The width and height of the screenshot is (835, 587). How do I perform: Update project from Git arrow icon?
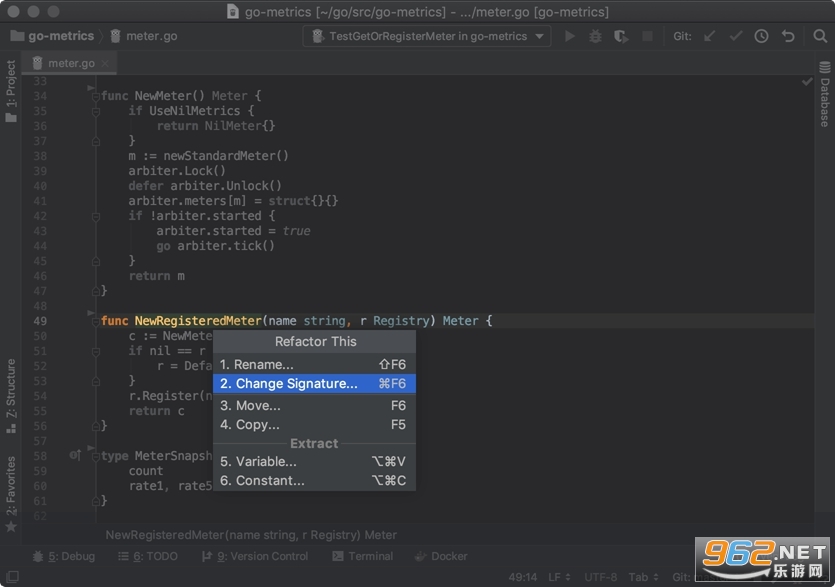point(709,36)
